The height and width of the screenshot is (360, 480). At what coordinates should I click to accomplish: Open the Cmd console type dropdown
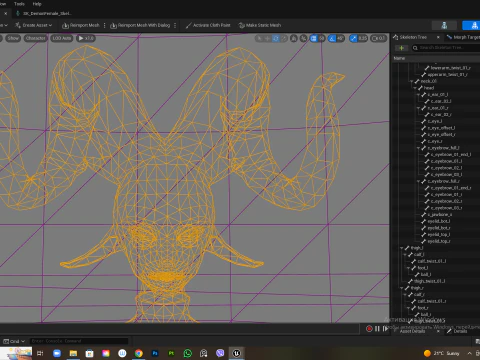(14, 341)
